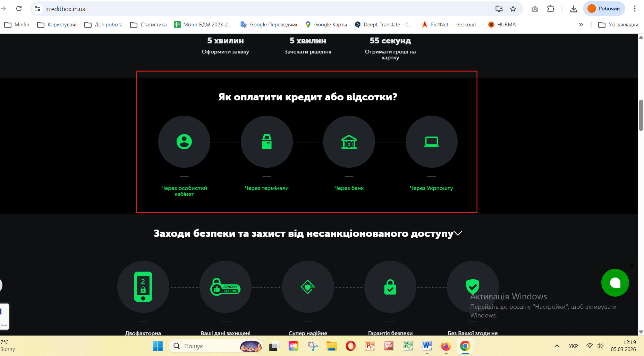Open the Wi-Fi network tray icon
644x356 pixels.
click(x=590, y=346)
